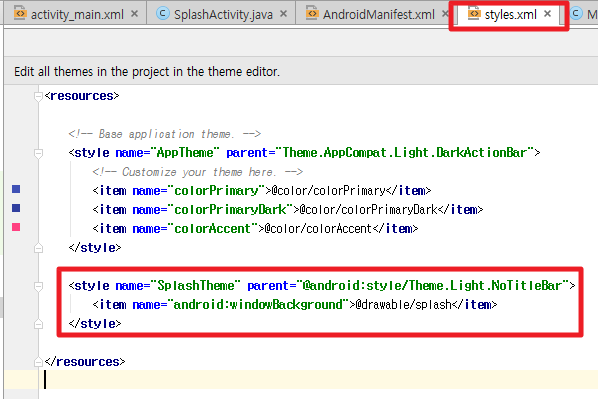Click the styles.xml file icon
This screenshot has height=399, width=598.
coord(474,13)
